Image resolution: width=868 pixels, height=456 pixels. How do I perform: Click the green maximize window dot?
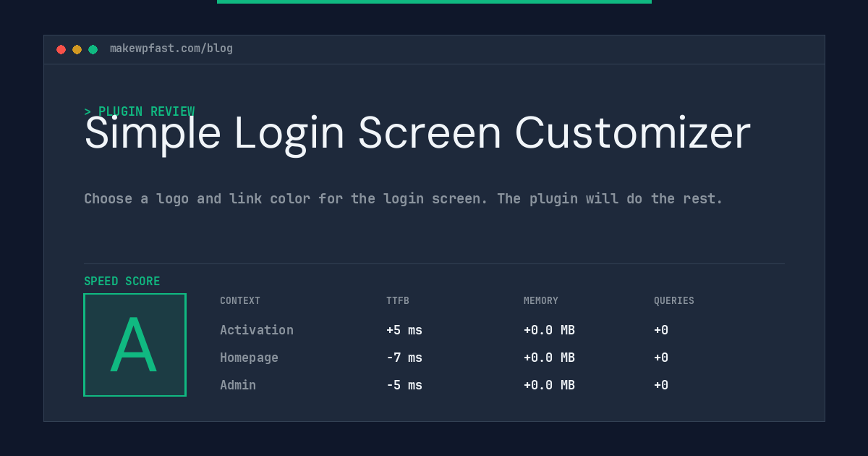pos(93,49)
